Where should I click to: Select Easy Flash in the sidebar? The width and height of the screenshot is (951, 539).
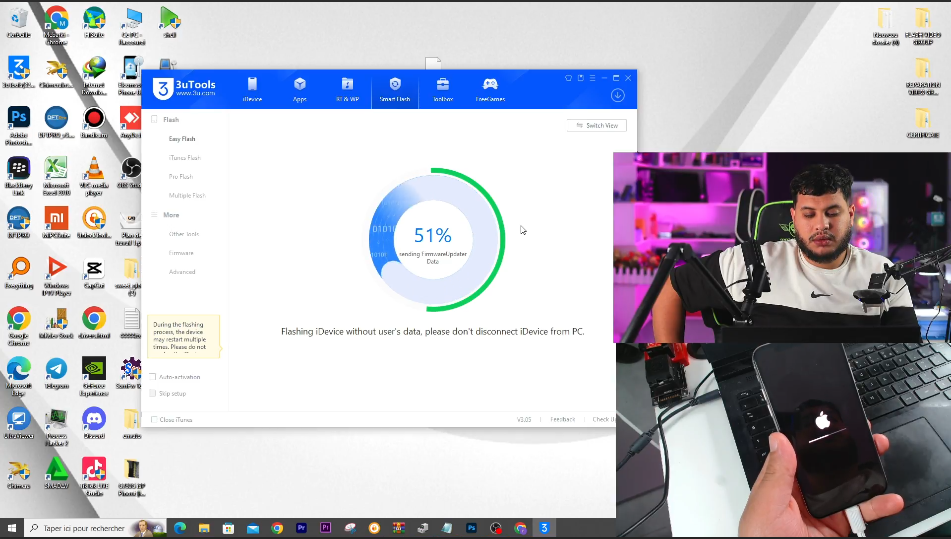[182, 139]
